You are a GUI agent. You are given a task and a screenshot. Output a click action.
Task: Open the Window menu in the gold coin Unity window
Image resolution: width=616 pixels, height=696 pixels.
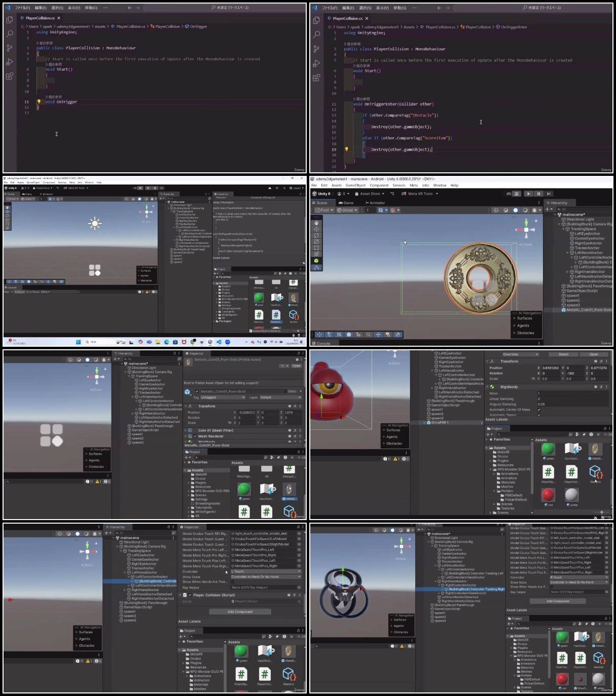click(x=440, y=186)
